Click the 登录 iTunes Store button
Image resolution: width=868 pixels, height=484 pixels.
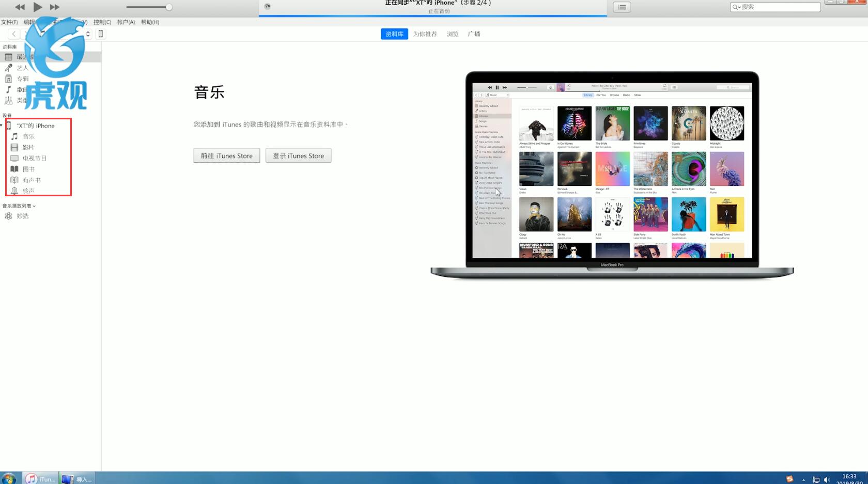(299, 155)
